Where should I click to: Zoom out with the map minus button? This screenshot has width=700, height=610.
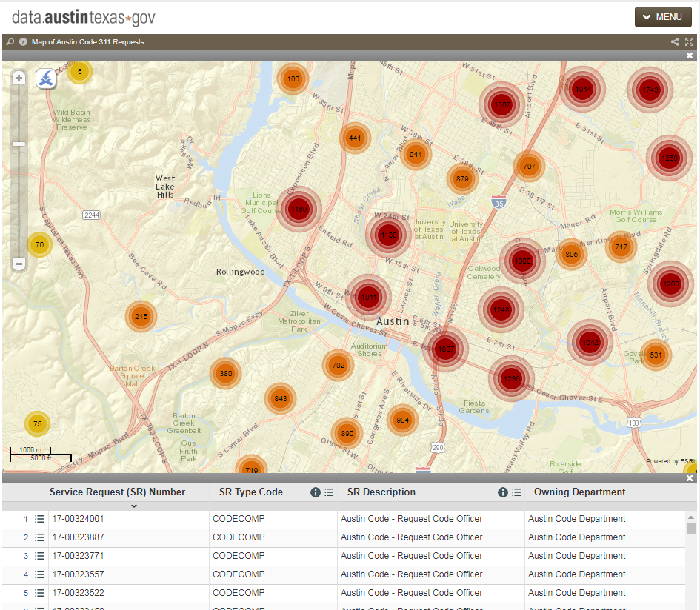point(19,264)
